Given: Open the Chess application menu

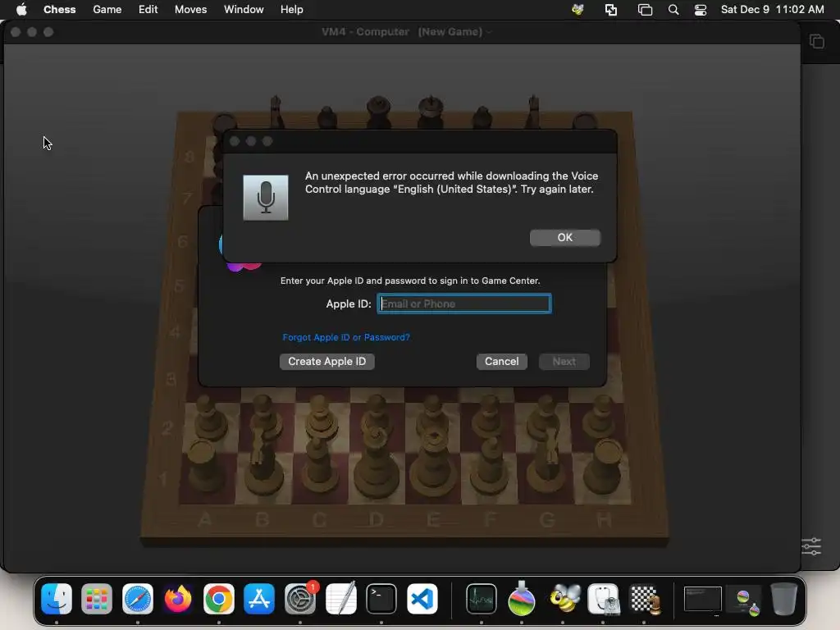Looking at the screenshot, I should pyautogui.click(x=59, y=10).
